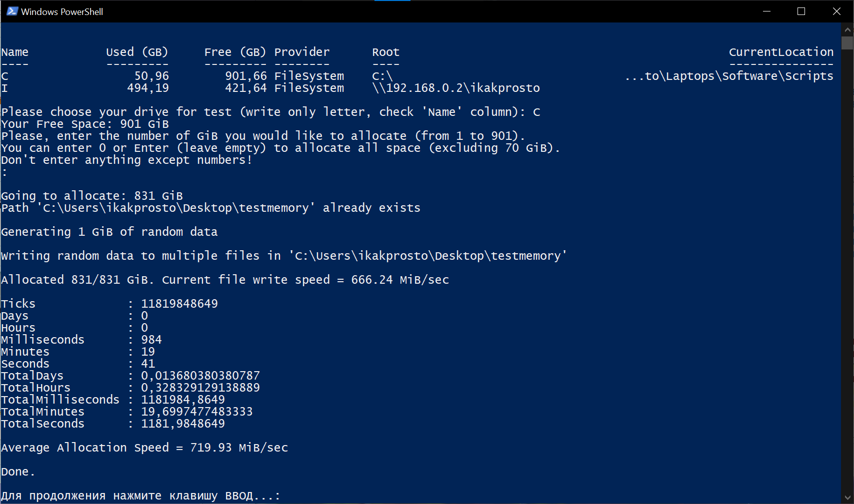Click the scrollbar up arrow

coord(847,29)
